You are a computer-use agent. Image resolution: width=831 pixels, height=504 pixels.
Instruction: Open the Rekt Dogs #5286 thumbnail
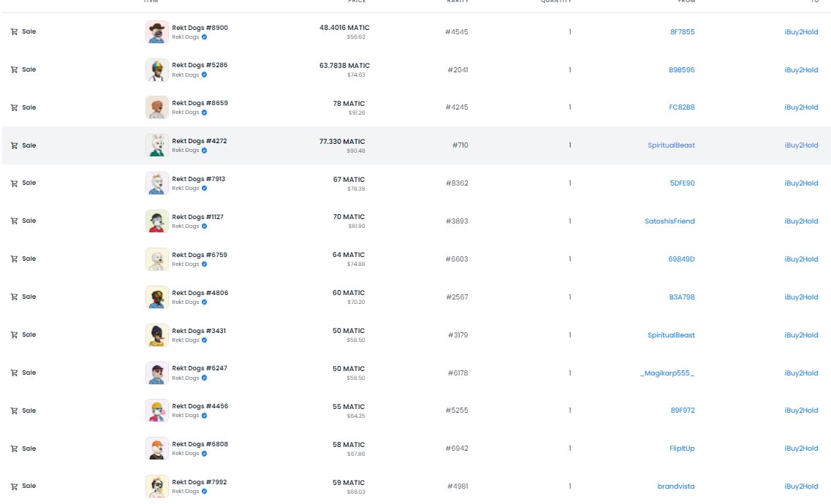click(x=157, y=70)
